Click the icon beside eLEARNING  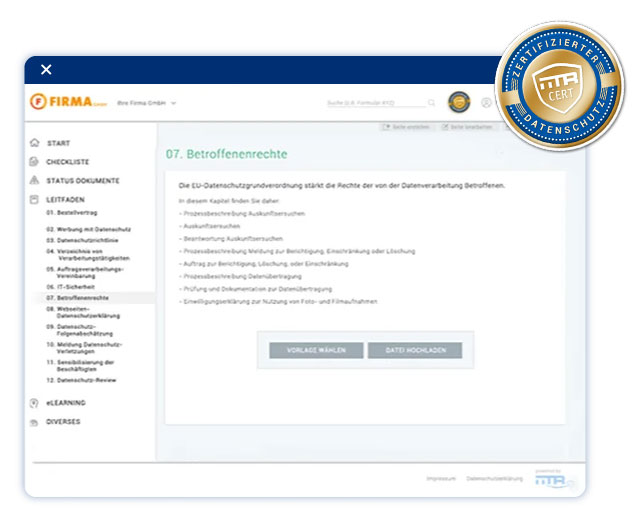pyautogui.click(x=34, y=403)
